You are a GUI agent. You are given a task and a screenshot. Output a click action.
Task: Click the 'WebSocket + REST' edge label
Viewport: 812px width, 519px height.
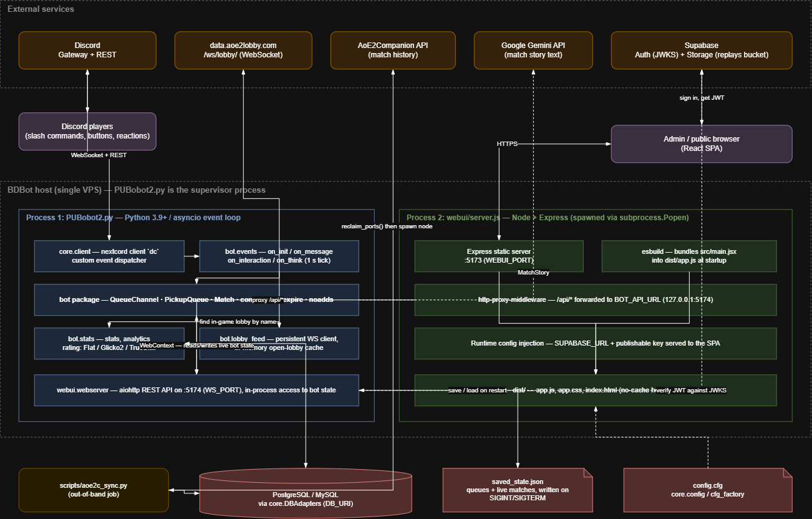[99, 155]
